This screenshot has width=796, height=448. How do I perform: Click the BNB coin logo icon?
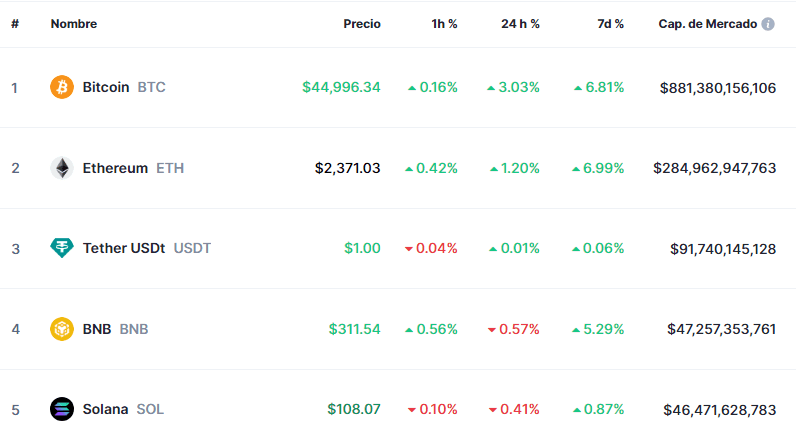click(62, 328)
